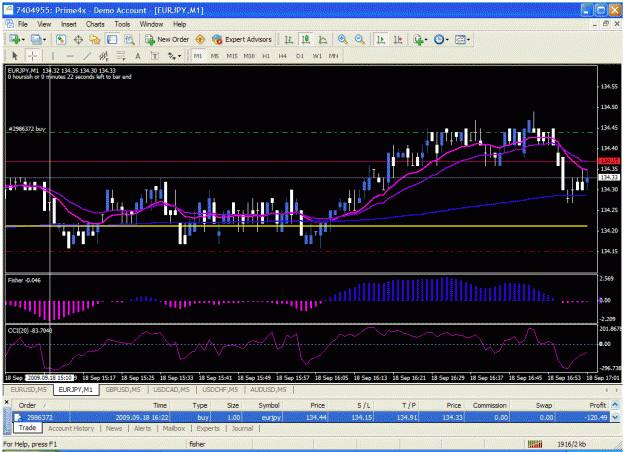625x452 pixels.
Task: Open the Data Window crosshair-target icon
Action: click(x=78, y=39)
